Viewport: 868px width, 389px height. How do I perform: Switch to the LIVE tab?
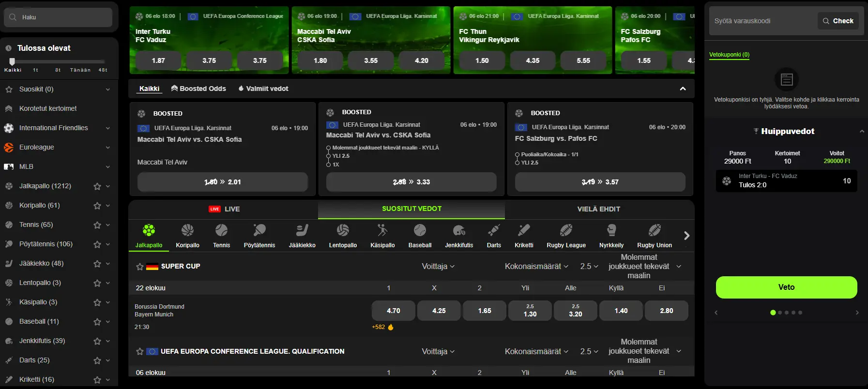(x=224, y=209)
